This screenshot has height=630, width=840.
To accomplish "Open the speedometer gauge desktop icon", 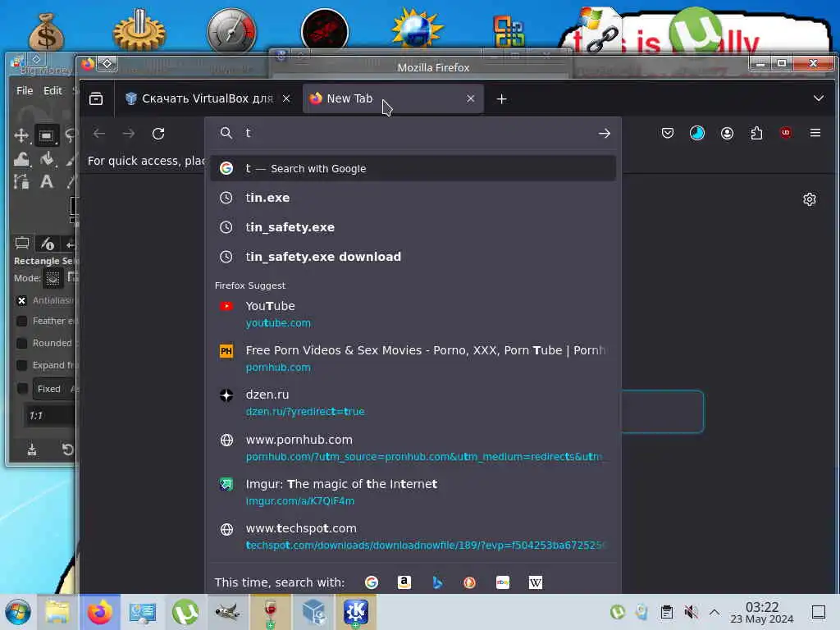I will (231, 30).
